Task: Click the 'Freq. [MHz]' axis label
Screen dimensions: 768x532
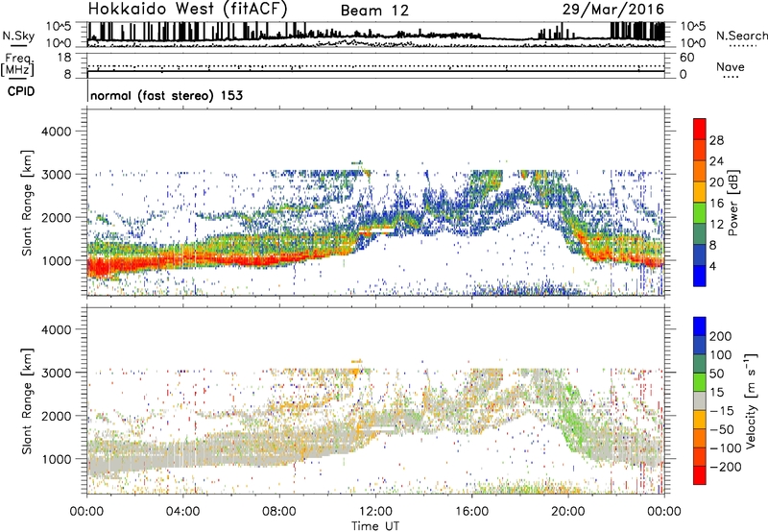Action: click(x=17, y=65)
